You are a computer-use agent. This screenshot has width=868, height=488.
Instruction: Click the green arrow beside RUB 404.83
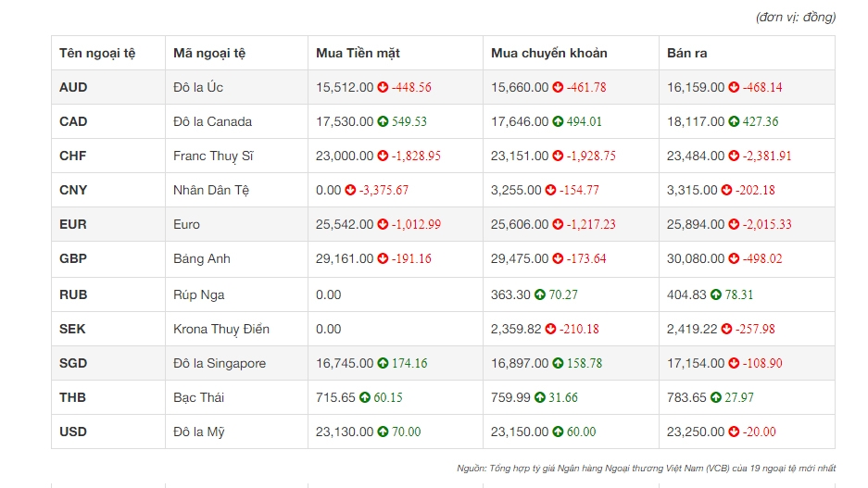[716, 294]
